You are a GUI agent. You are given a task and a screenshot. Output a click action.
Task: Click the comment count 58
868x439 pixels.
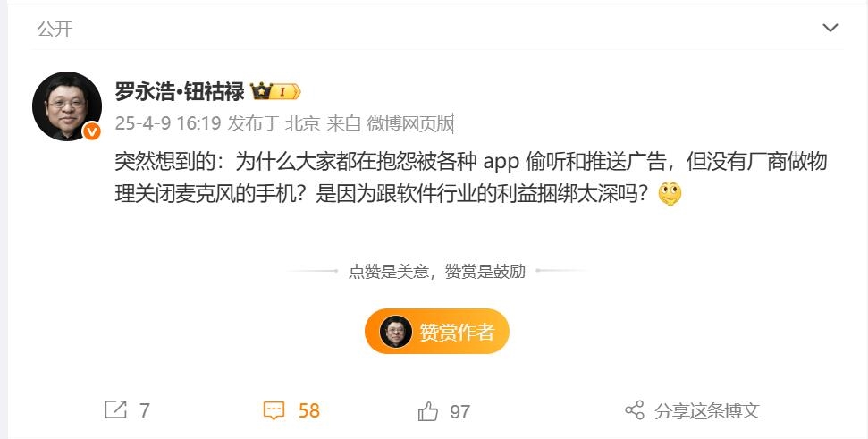point(309,410)
